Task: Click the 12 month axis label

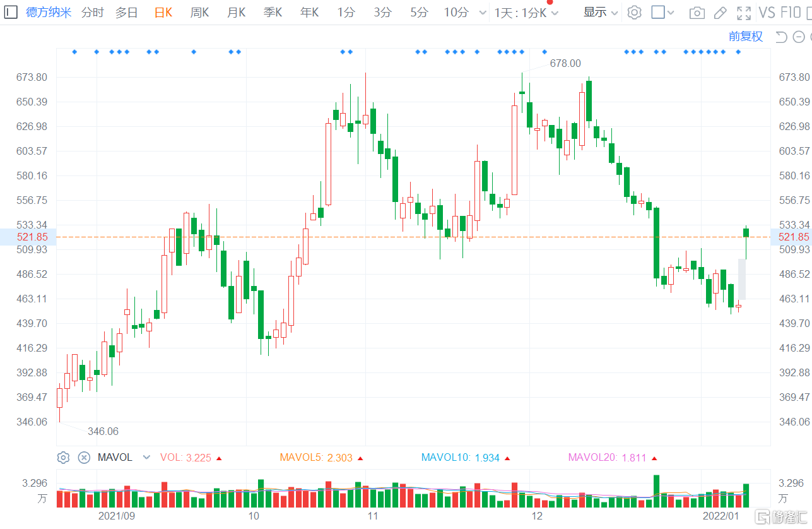Action: point(537,516)
